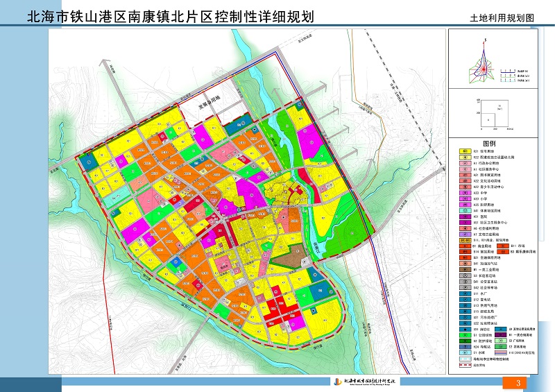
Task: Click the B1 commercial land legend icon
Action: coord(461,246)
